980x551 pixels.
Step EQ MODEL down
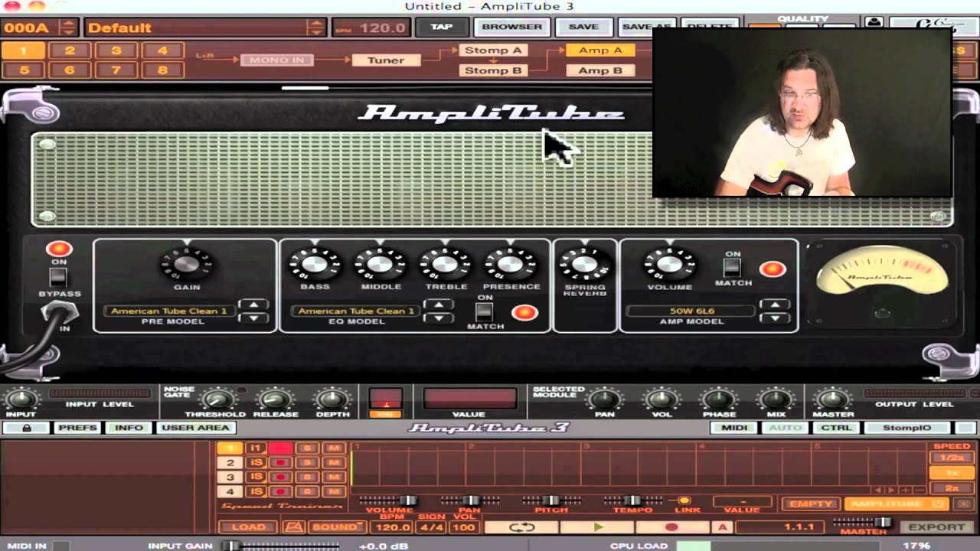[439, 318]
